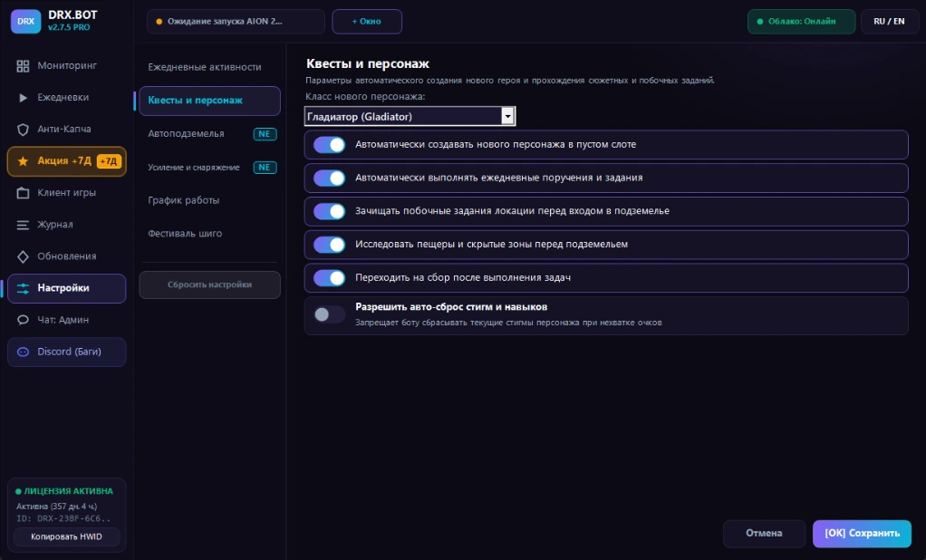Click the DRX logo icon
Screen dimensions: 926x560
[x=25, y=21]
